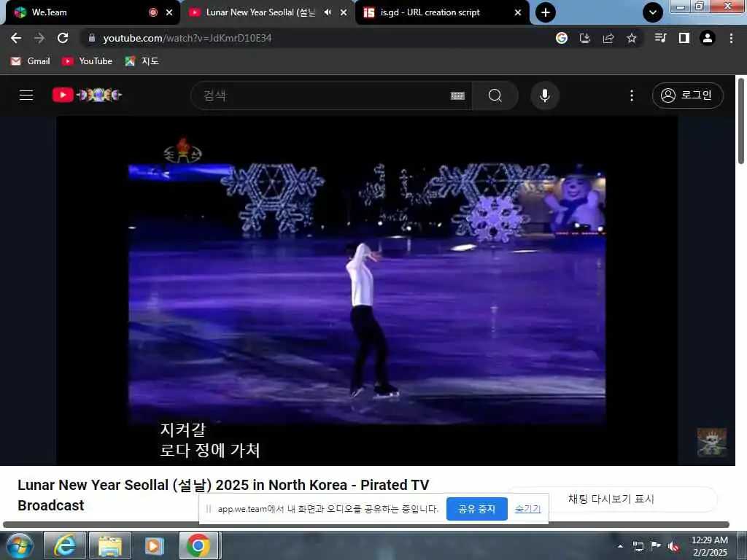Open the Gmail bookmark
The width and height of the screenshot is (747, 560).
[x=31, y=61]
